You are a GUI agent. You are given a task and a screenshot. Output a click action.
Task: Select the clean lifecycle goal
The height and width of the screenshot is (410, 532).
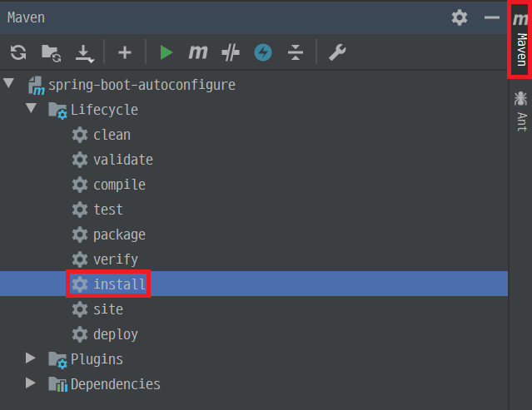tap(112, 135)
